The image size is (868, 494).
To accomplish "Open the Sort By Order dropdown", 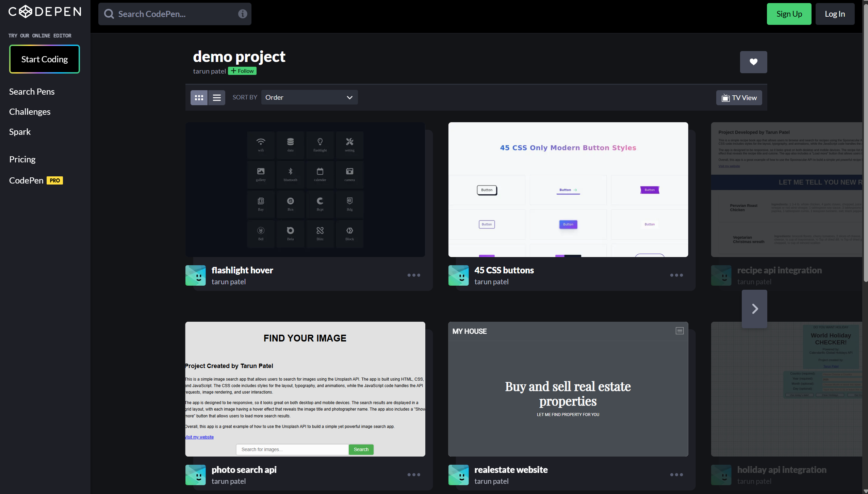I will click(x=309, y=97).
